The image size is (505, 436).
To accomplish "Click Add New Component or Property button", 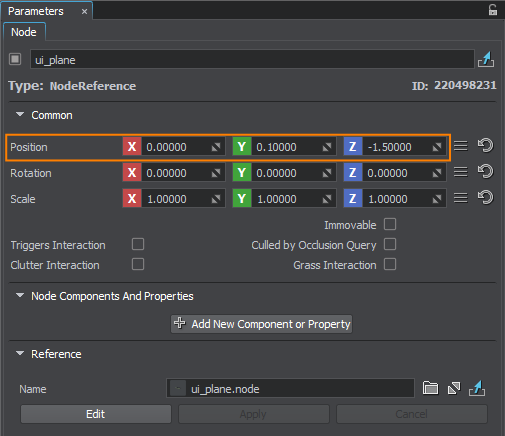I will 262,324.
